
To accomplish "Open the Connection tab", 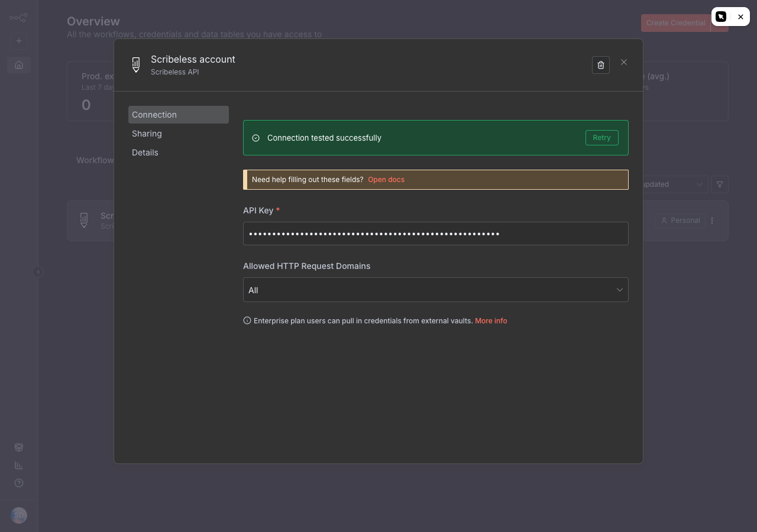I will pos(179,115).
